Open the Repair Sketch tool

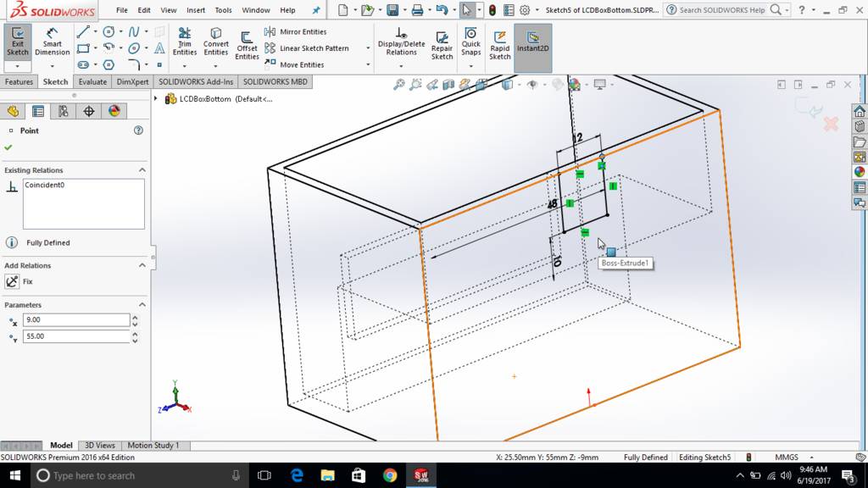(442, 45)
